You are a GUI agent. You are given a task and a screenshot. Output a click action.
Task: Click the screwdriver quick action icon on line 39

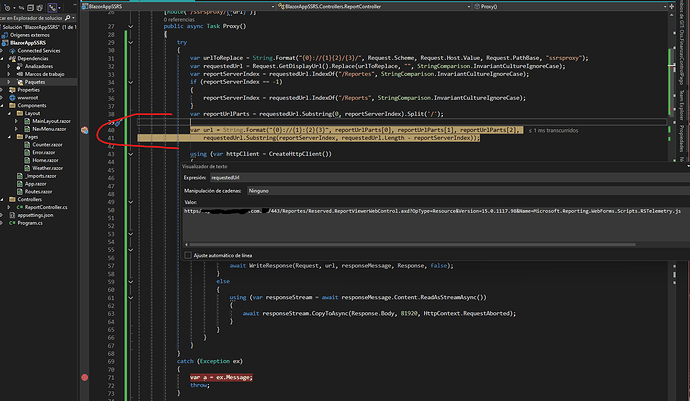click(117, 123)
